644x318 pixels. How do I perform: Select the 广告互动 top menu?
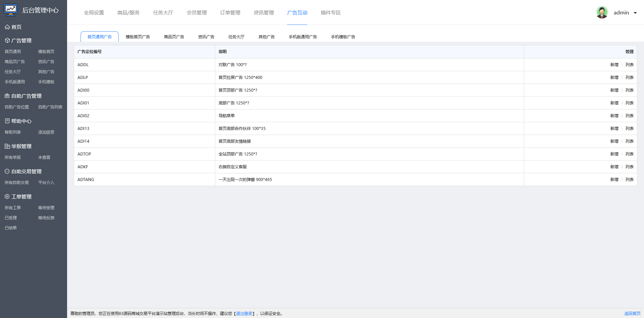(297, 12)
